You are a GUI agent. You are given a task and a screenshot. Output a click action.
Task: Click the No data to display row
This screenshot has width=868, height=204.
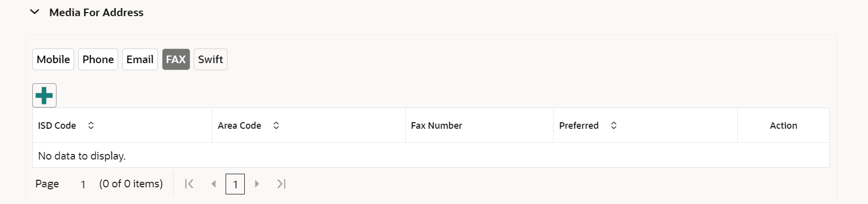point(82,156)
